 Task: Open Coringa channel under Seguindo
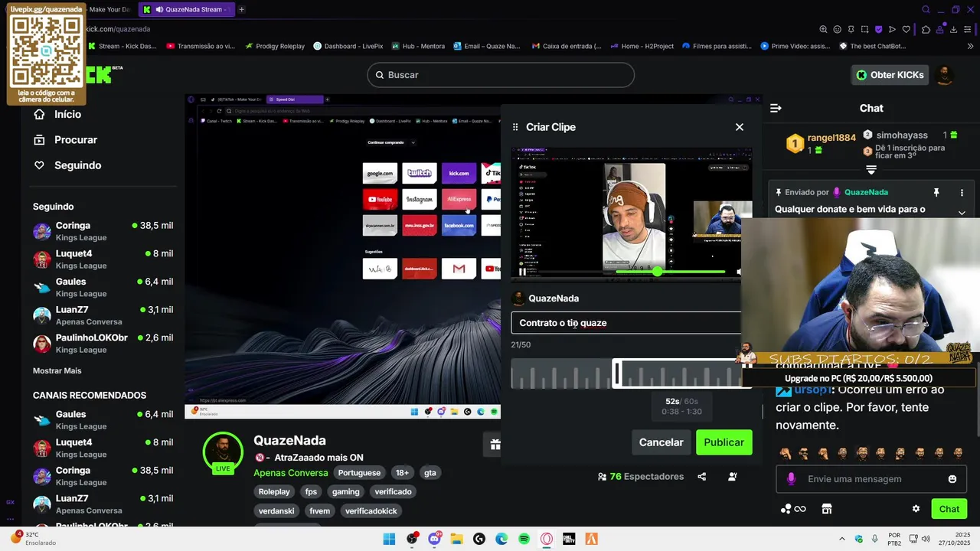103,231
